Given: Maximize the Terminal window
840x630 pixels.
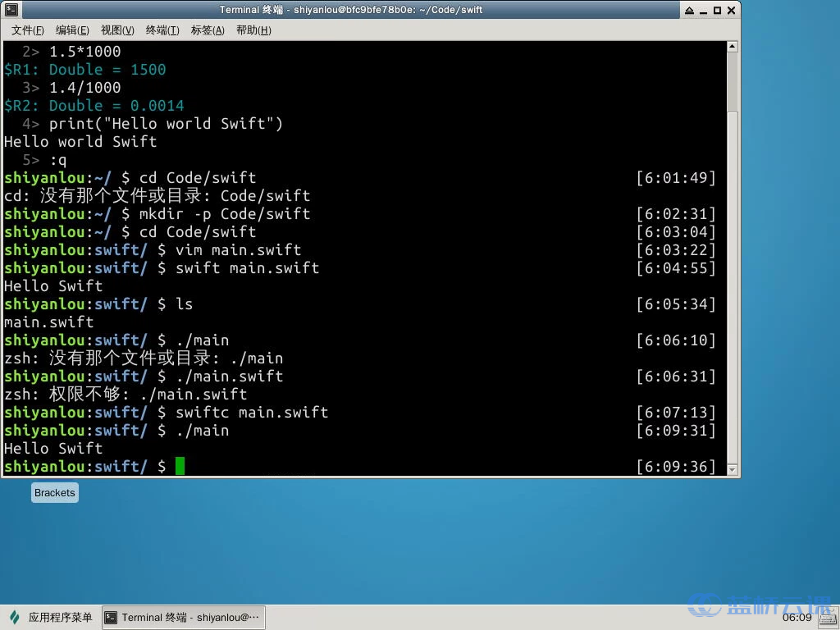Looking at the screenshot, I should [x=716, y=10].
